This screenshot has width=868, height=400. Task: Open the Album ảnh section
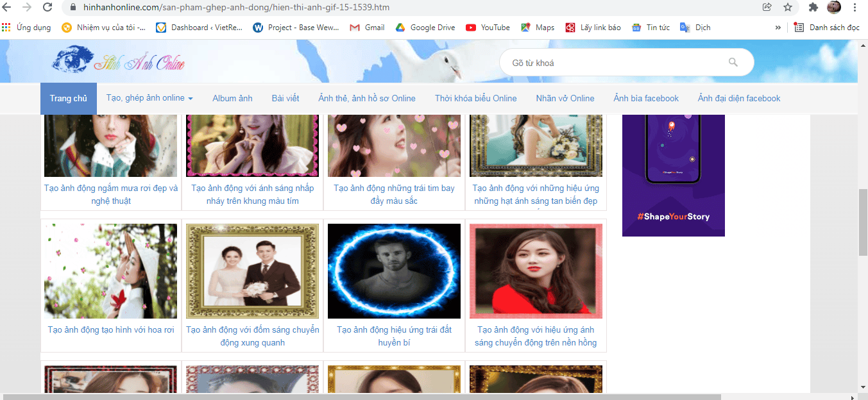[232, 98]
